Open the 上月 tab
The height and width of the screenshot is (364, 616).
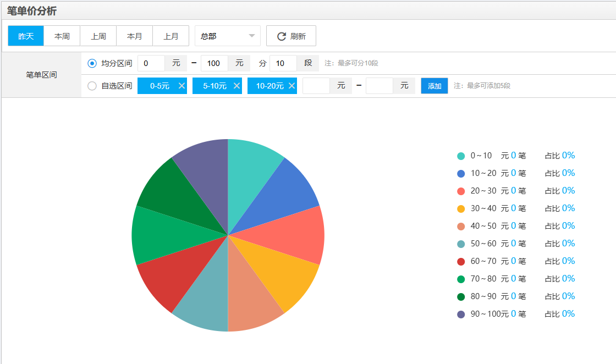coord(171,36)
